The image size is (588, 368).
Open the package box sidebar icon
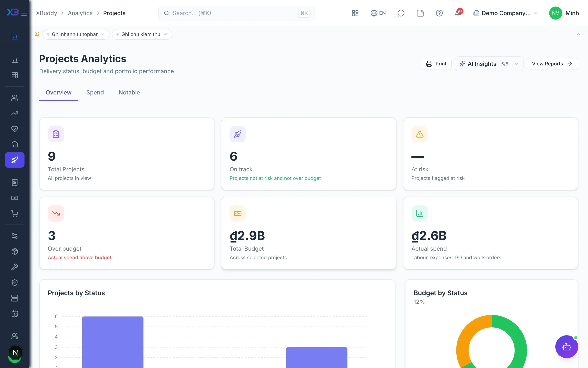(x=14, y=251)
